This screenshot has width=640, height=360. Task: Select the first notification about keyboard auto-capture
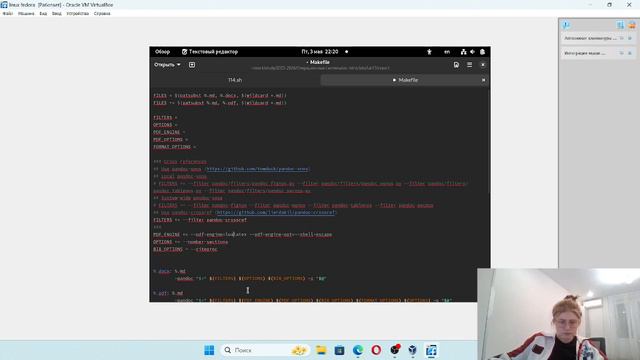tap(590, 38)
